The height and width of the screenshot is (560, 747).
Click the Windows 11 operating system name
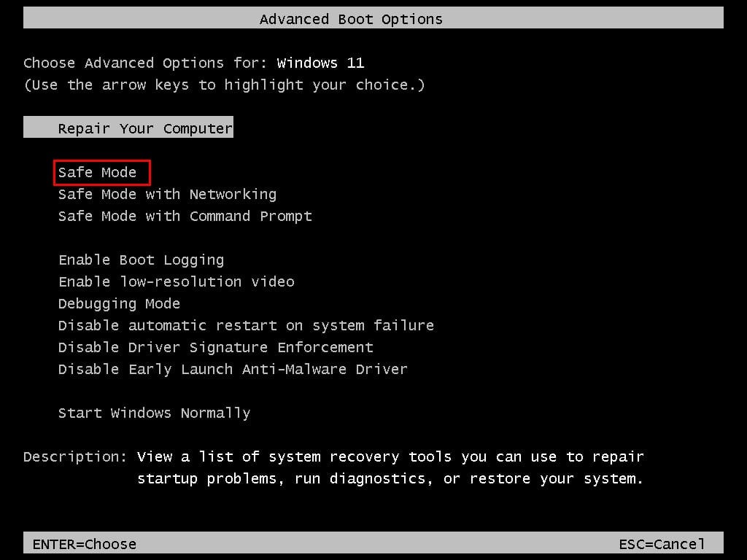coord(321,63)
